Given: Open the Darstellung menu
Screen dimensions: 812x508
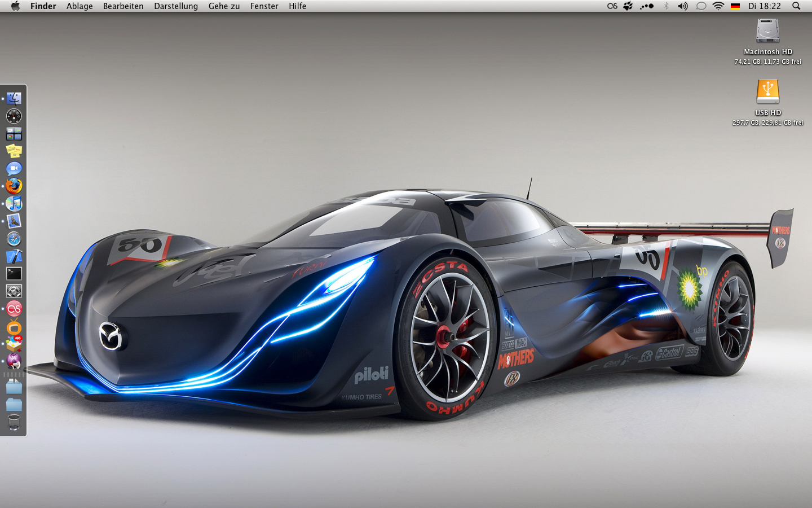Looking at the screenshot, I should coord(176,6).
